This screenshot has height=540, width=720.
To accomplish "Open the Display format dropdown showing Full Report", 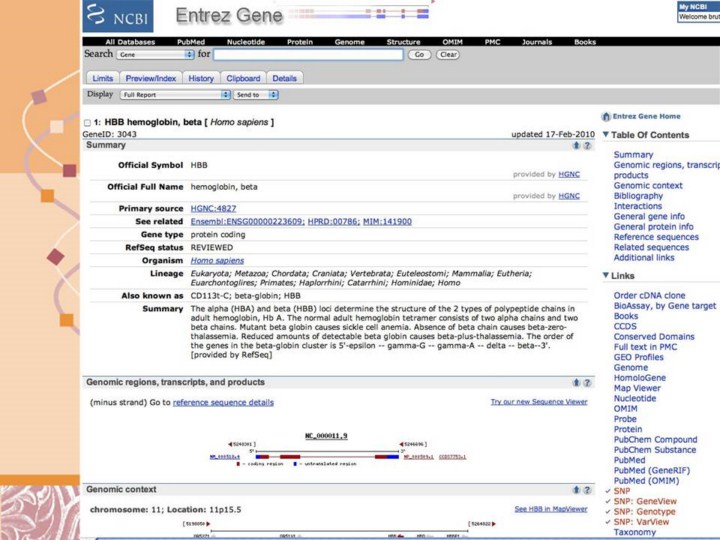I will tap(175, 95).
